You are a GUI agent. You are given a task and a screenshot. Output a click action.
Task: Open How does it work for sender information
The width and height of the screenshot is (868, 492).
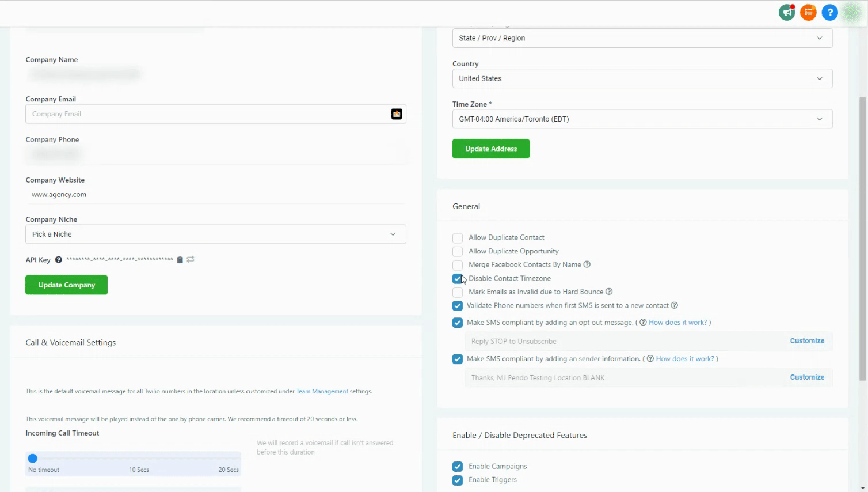[x=685, y=359]
